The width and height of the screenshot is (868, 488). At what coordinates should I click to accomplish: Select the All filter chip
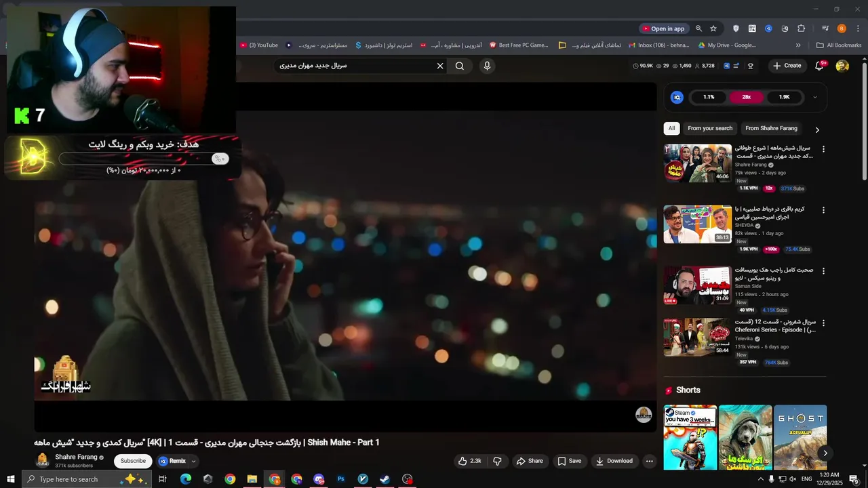pyautogui.click(x=671, y=128)
